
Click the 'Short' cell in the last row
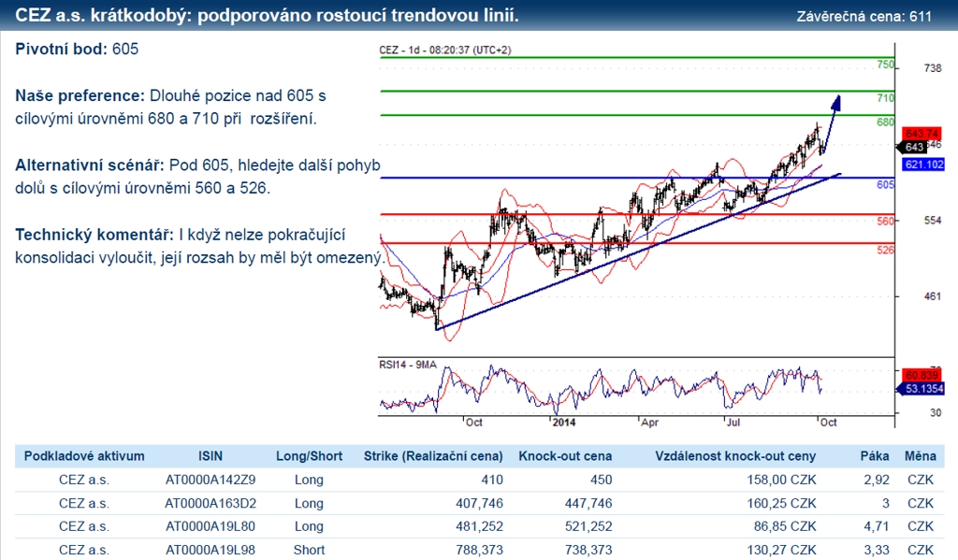[309, 551]
